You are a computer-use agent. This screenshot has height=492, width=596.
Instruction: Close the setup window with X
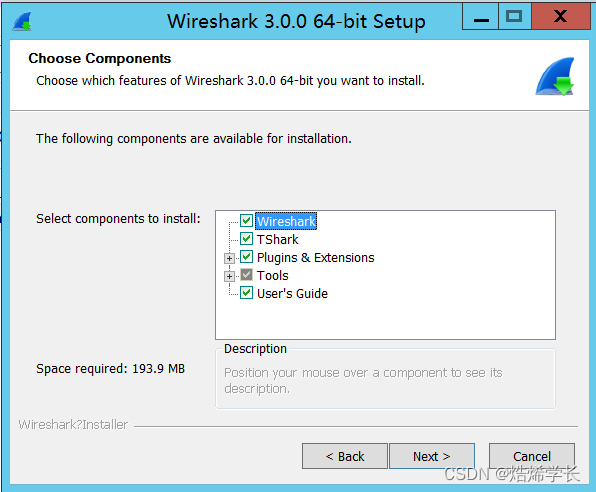click(561, 16)
